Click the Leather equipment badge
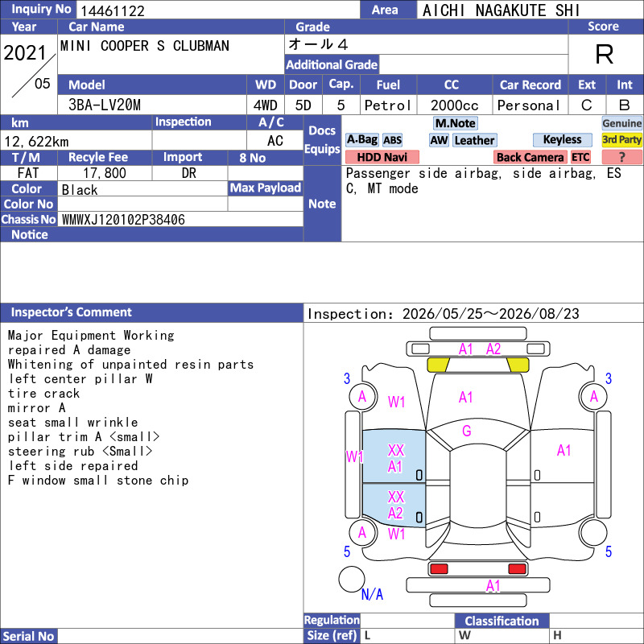The image size is (644, 644). (474, 140)
